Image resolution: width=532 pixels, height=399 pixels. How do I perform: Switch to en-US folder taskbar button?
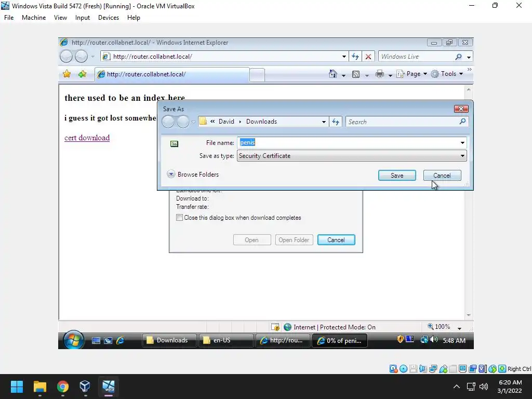[x=226, y=340]
